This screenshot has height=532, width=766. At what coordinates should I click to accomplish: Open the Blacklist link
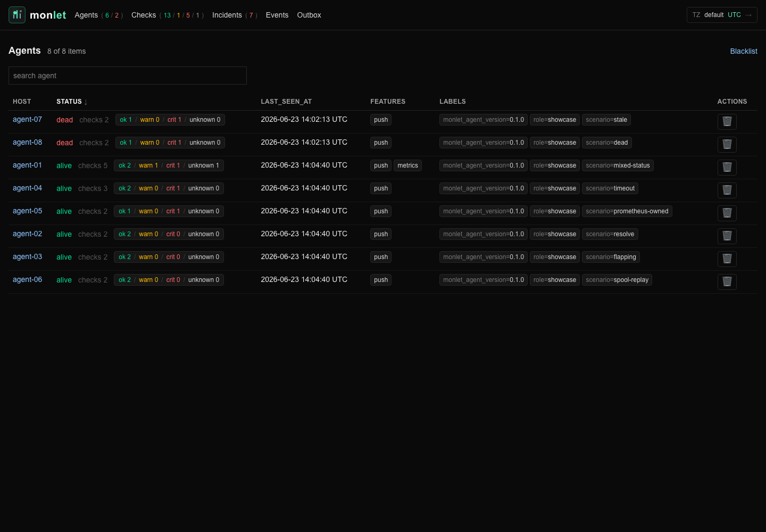(744, 51)
